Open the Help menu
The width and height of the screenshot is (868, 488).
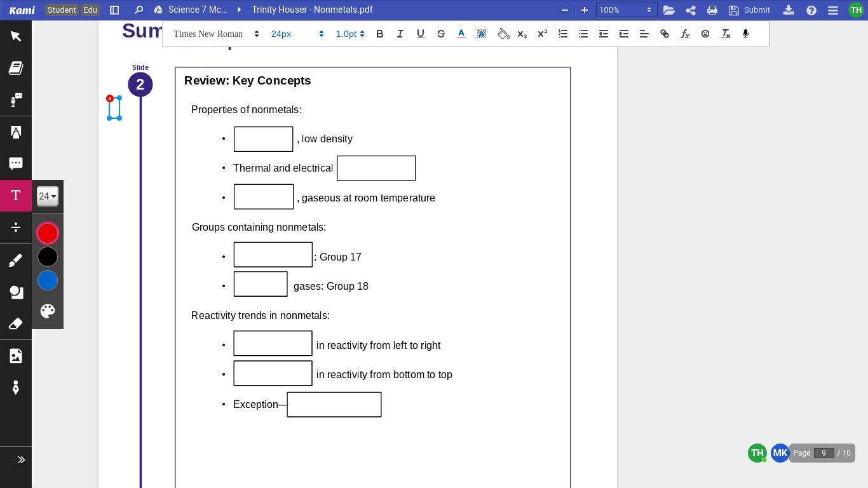click(x=811, y=10)
